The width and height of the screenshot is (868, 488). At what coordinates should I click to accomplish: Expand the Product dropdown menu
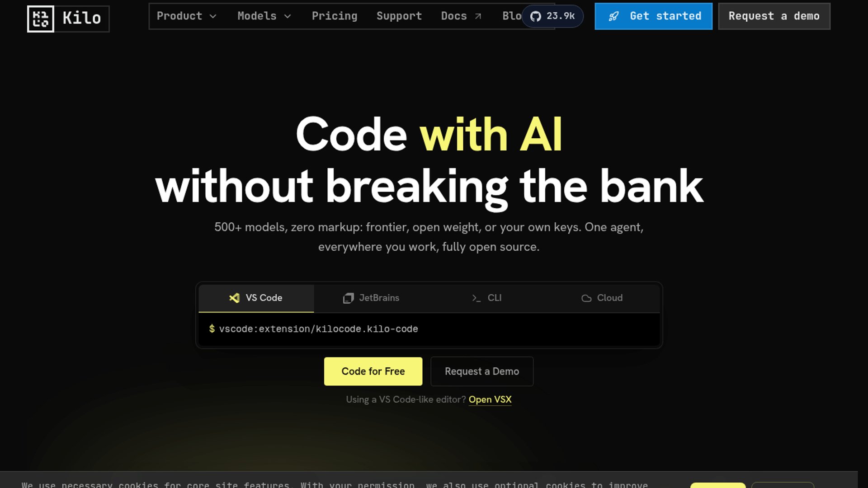(186, 16)
